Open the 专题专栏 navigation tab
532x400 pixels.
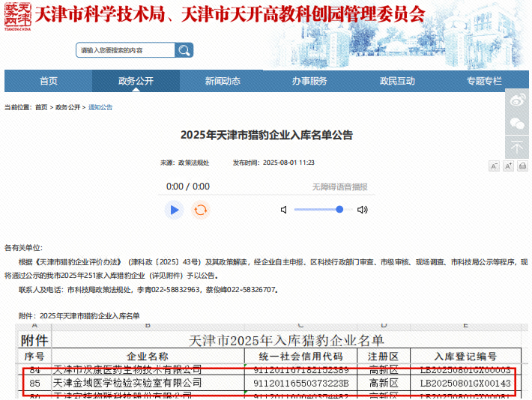point(484,81)
